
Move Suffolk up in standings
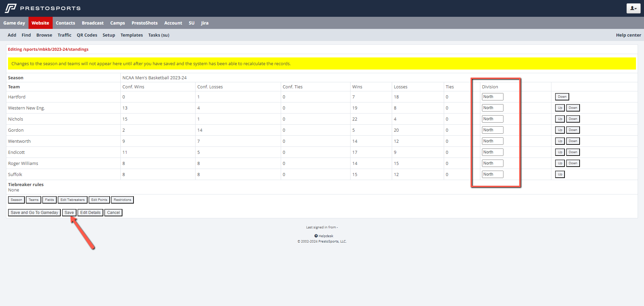pyautogui.click(x=560, y=174)
